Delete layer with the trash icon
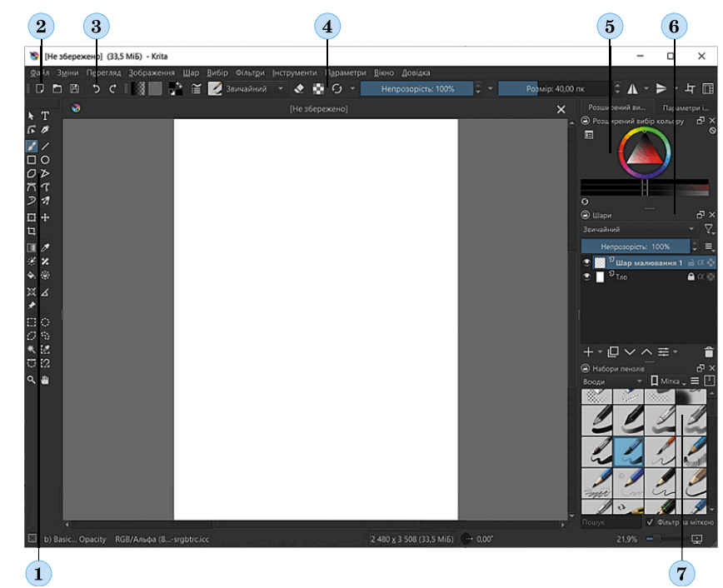 [709, 352]
